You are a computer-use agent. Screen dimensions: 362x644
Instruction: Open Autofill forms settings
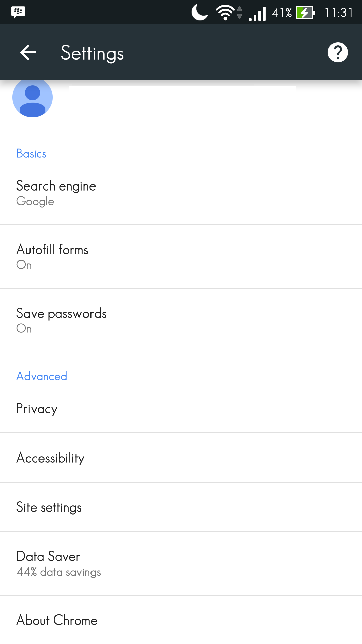(181, 257)
